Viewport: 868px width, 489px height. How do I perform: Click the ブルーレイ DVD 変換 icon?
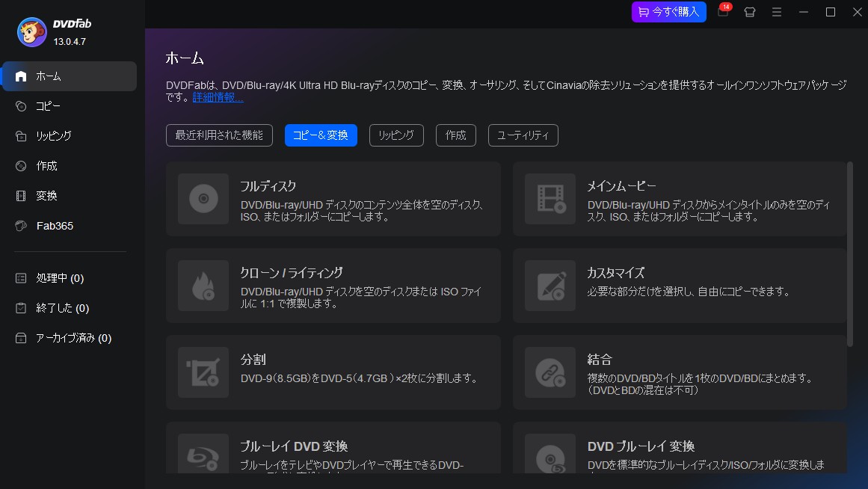203,454
